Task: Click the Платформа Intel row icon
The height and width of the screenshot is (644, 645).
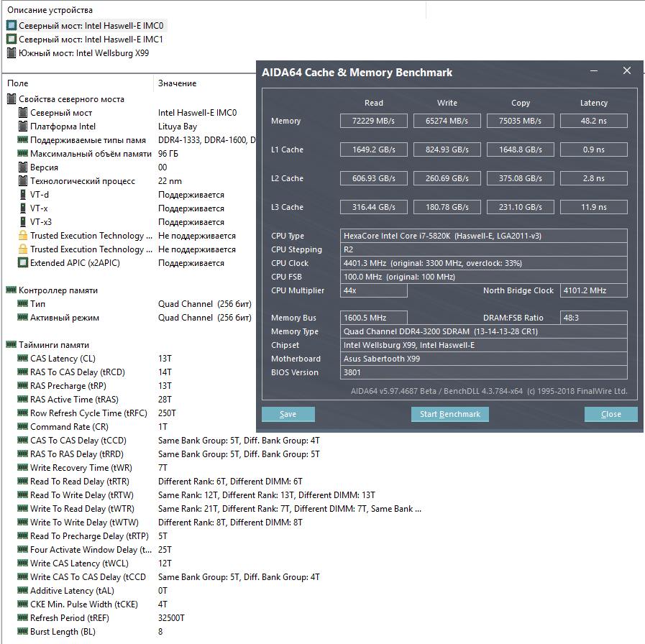Action: 23,126
